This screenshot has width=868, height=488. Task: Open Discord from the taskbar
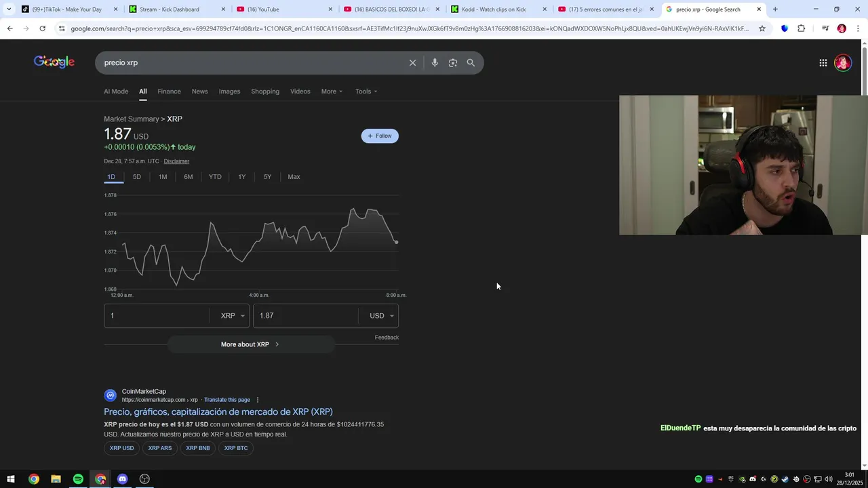(122, 479)
